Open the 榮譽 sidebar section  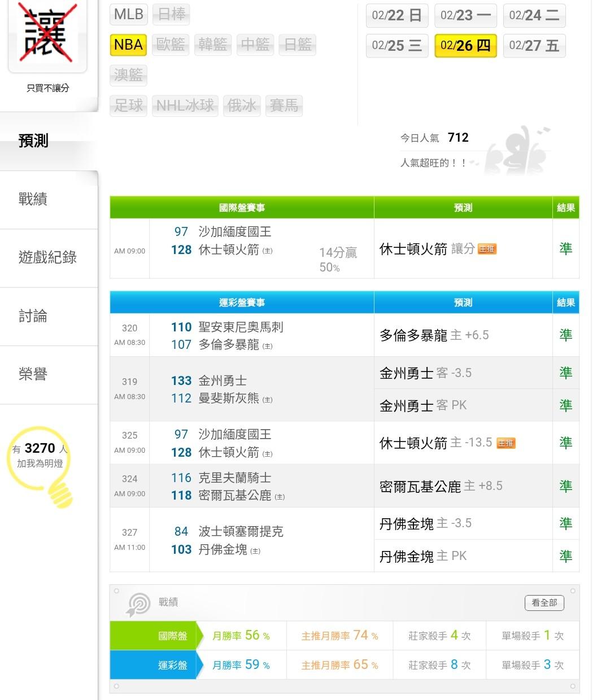[49, 374]
